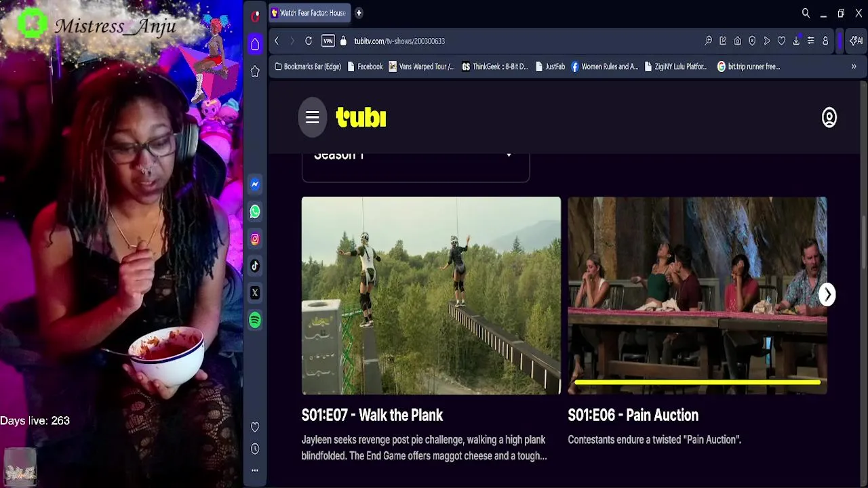Bookmark page with address bar heart icon

(x=781, y=41)
